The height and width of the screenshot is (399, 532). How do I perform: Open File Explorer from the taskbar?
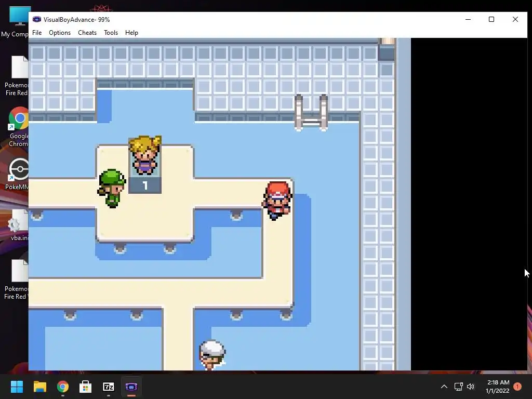(39, 387)
